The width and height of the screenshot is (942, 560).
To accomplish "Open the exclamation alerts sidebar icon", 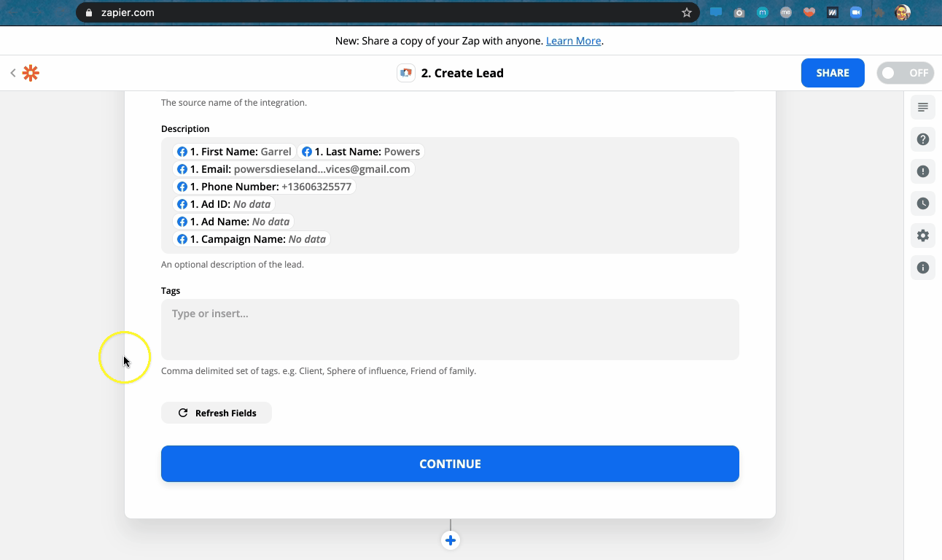I will [x=923, y=171].
